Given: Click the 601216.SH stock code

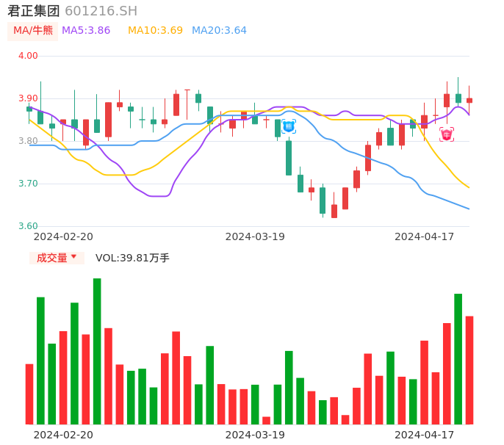Looking at the screenshot, I should tap(101, 11).
